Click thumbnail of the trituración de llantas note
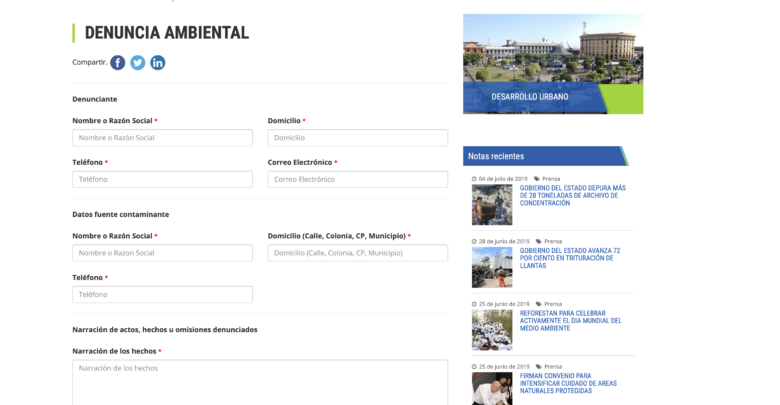Screen dimensions: 780x405 [492, 268]
